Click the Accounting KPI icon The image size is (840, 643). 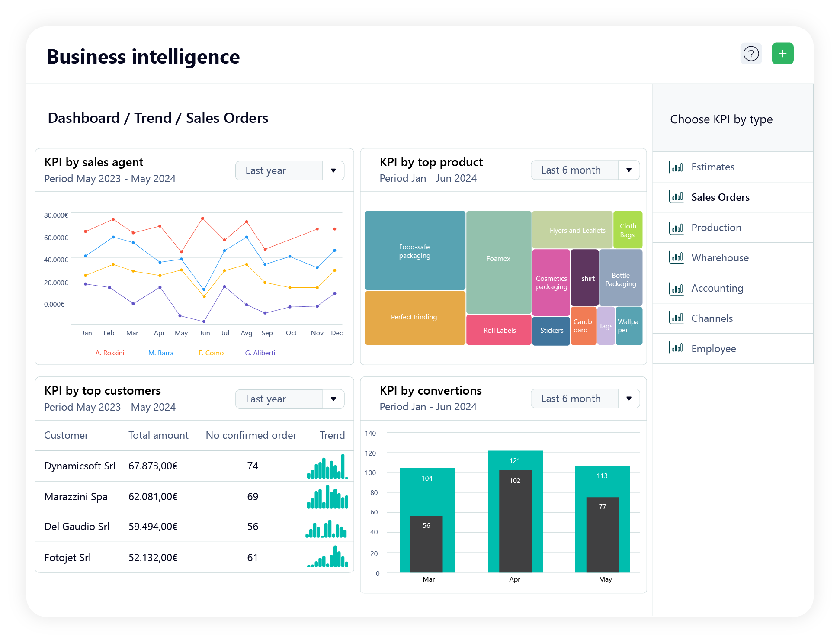(x=676, y=288)
